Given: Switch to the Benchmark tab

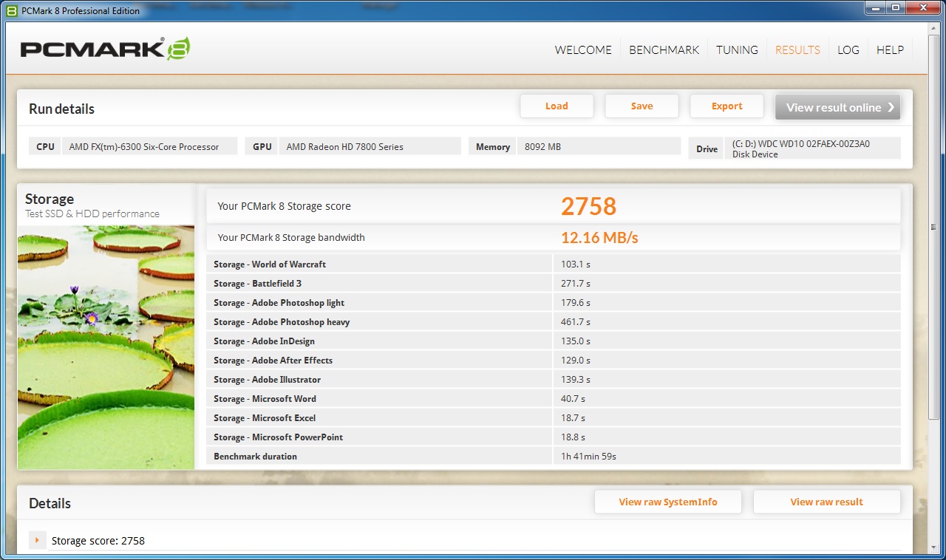Looking at the screenshot, I should pyautogui.click(x=664, y=50).
